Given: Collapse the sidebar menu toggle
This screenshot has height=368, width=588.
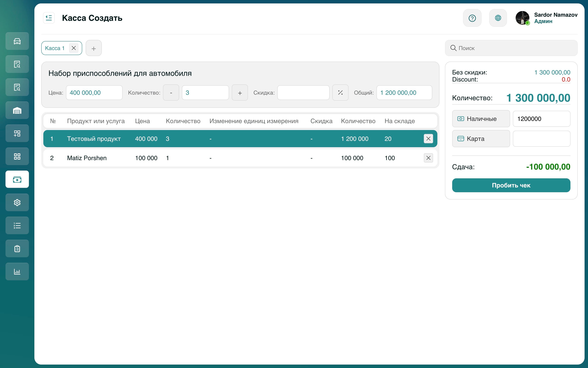Looking at the screenshot, I should [49, 18].
